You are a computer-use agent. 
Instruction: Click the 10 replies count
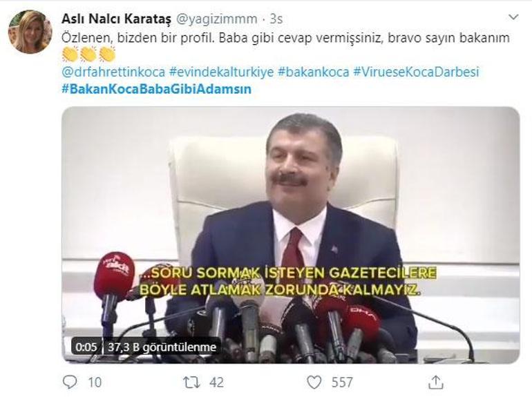[95, 383]
